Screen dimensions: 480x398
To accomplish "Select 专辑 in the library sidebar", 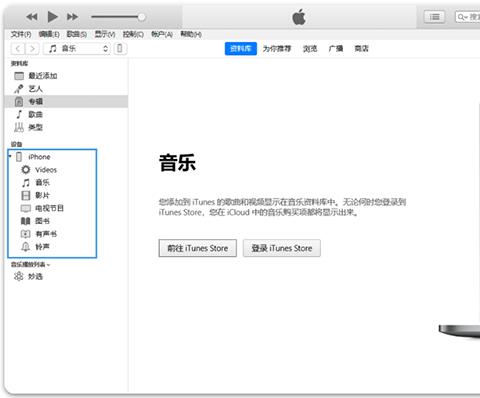I will (66, 101).
